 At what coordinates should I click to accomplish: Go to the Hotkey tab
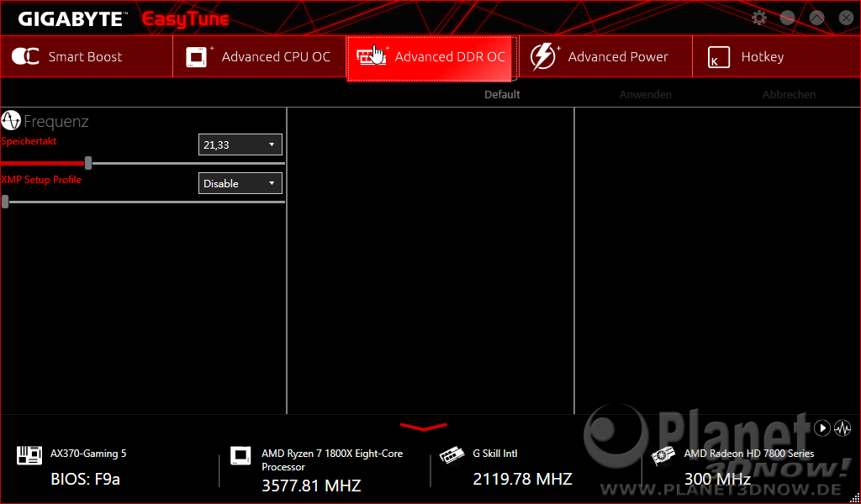click(776, 56)
